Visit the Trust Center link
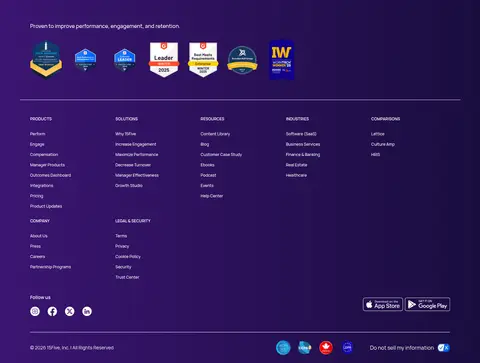The image size is (480, 363). [x=127, y=277]
